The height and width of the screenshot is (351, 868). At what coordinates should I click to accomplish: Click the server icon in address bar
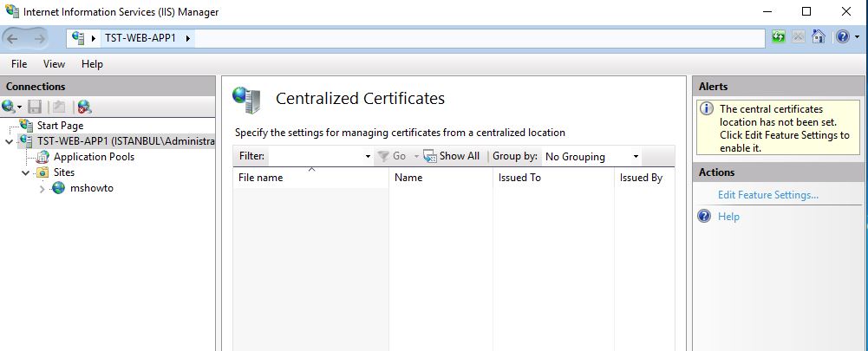79,37
